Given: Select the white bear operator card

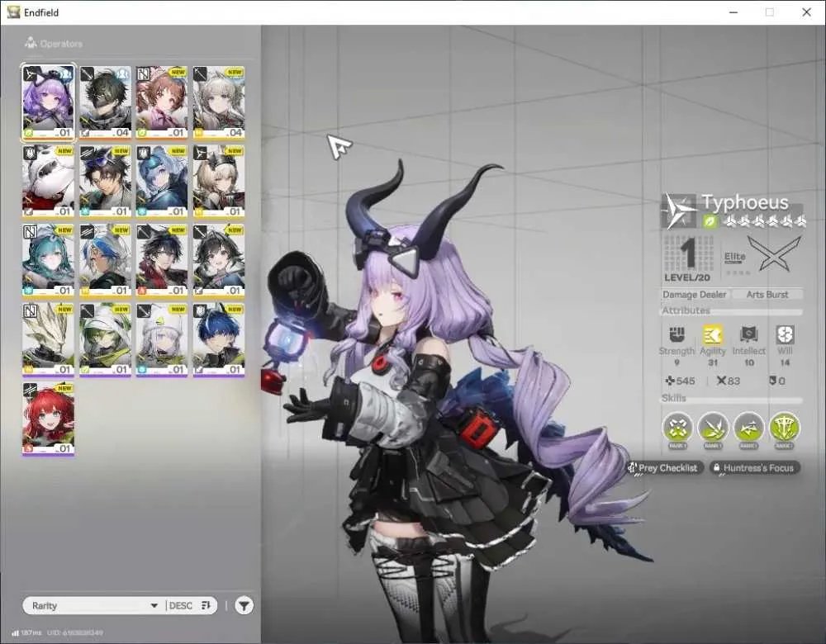Looking at the screenshot, I should [49, 182].
